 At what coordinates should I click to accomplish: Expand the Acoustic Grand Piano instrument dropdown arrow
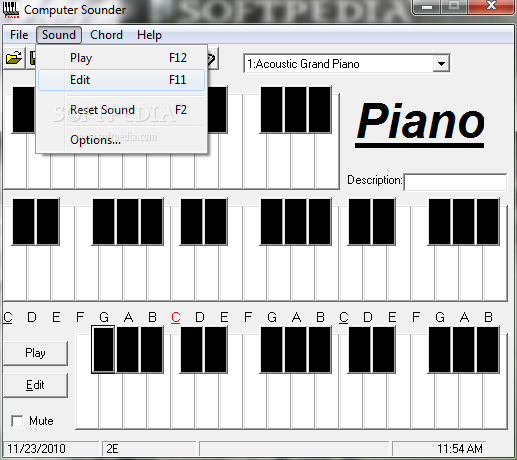click(441, 64)
